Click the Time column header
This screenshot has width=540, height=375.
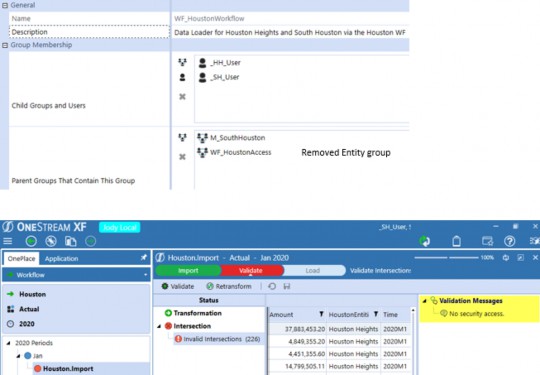click(391, 314)
